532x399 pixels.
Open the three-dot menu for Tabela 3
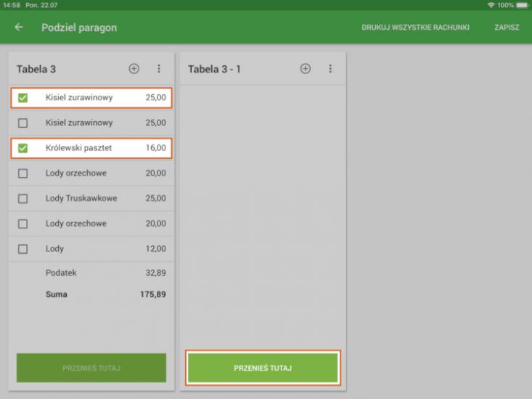coord(159,69)
